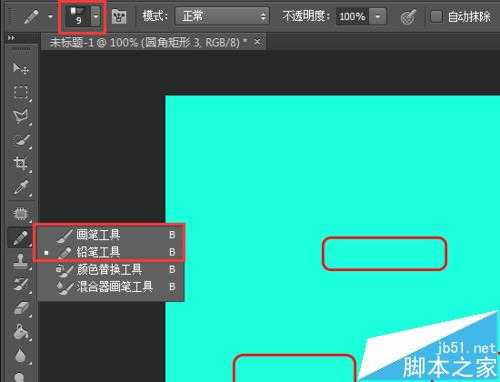
Task: Open the tool preset picker arrow
Action: click(x=50, y=16)
